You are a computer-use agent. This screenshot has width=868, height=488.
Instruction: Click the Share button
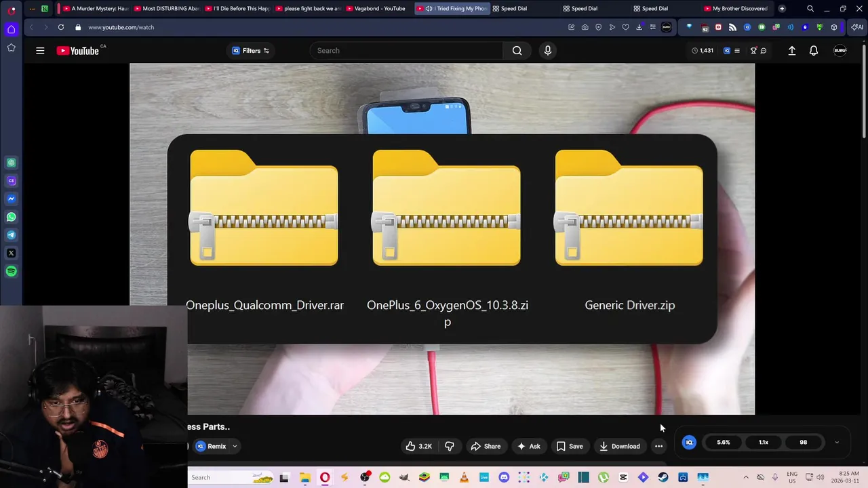(486, 446)
